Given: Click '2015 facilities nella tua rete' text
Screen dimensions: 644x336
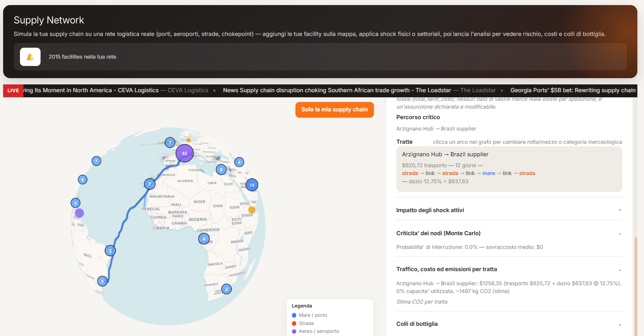Looking at the screenshot, I should [82, 57].
